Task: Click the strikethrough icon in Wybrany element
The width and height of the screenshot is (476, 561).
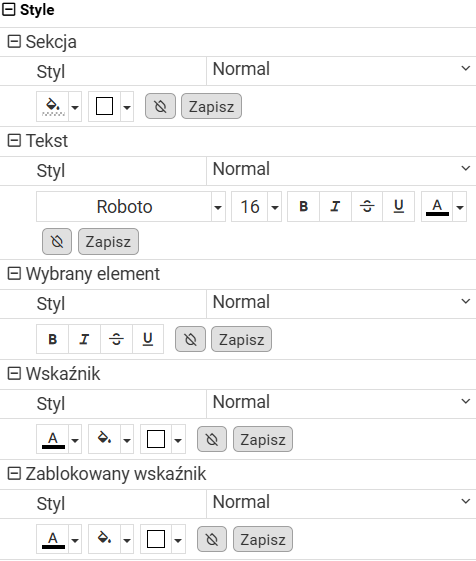Action: coord(116,339)
